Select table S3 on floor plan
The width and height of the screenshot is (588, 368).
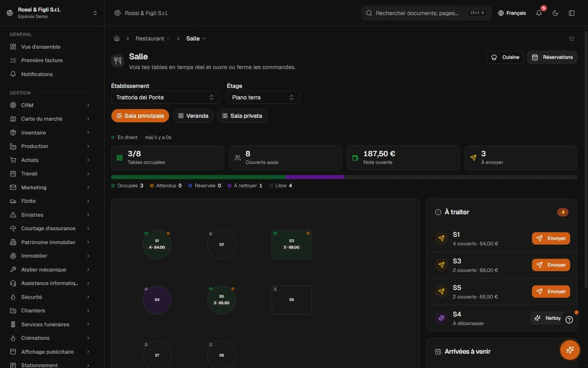pos(292,245)
